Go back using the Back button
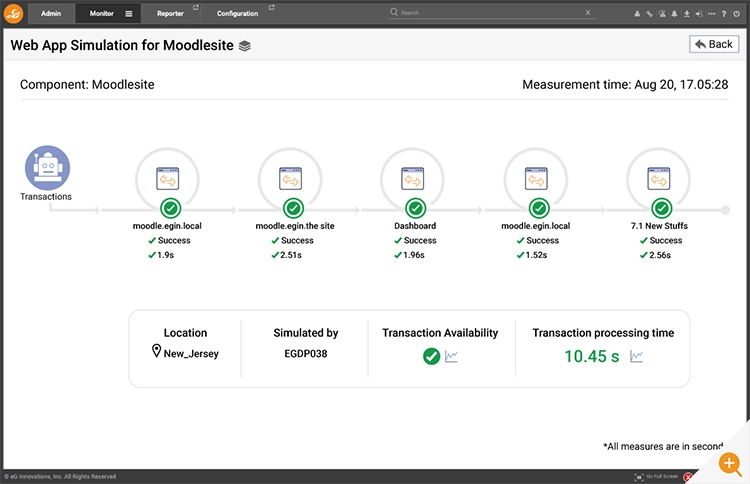 [x=714, y=44]
